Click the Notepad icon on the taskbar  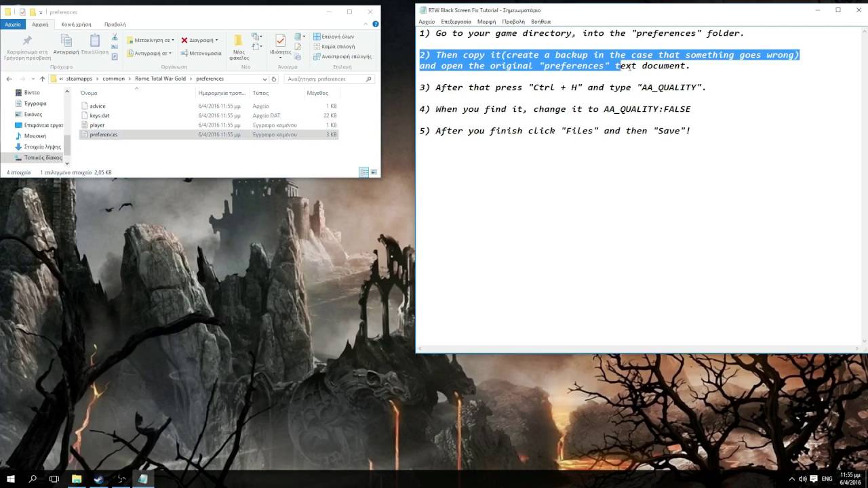[x=143, y=479]
